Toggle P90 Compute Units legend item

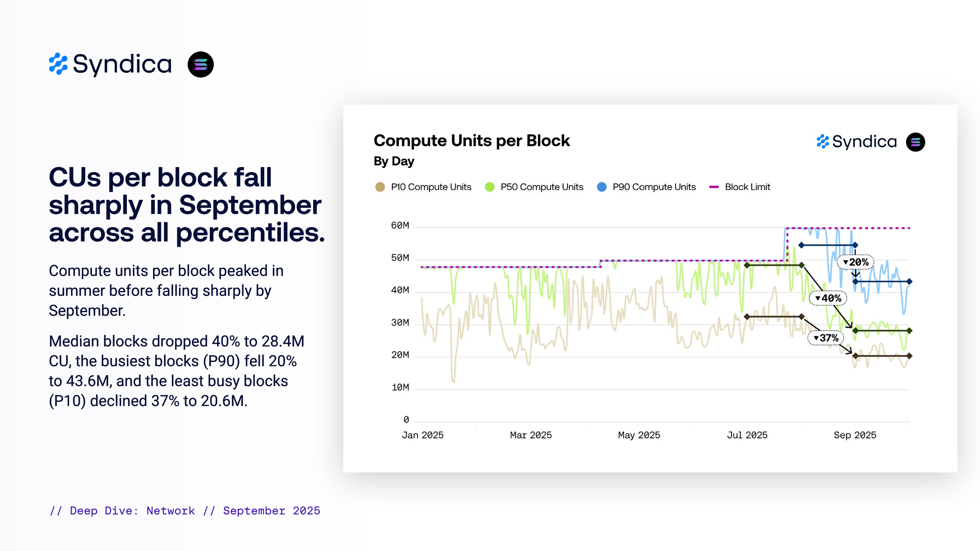tap(654, 187)
